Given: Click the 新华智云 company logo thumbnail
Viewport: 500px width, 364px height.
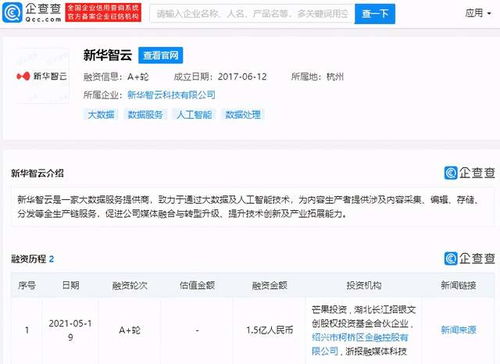Looking at the screenshot, I should point(42,76).
